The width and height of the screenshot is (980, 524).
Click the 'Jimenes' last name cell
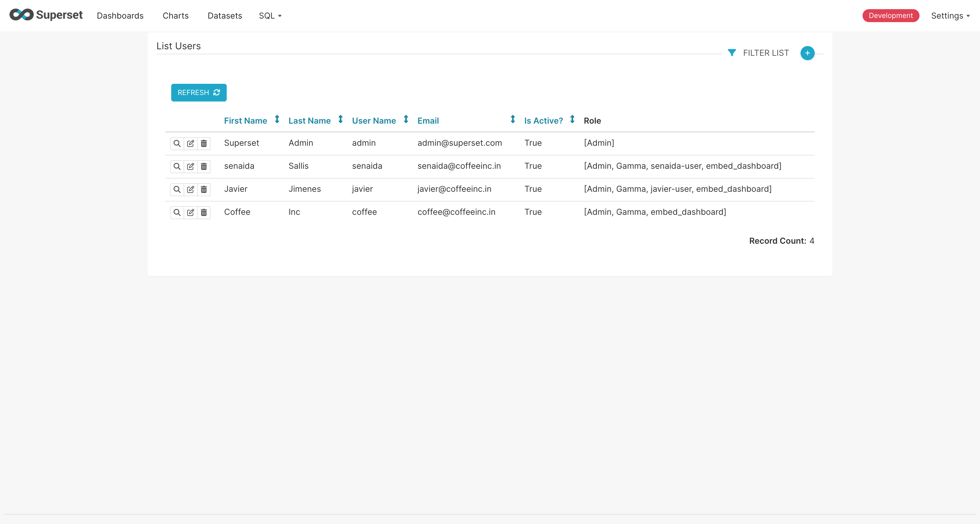point(305,189)
